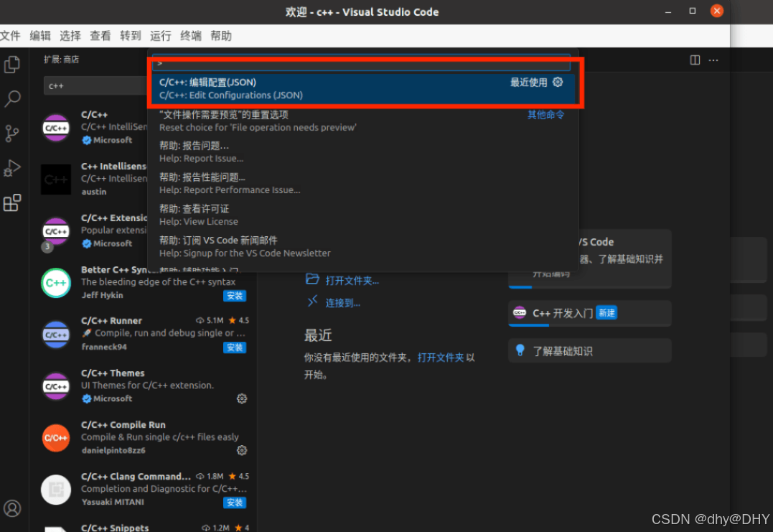
Task: Open the 运行 menu
Action: (161, 36)
